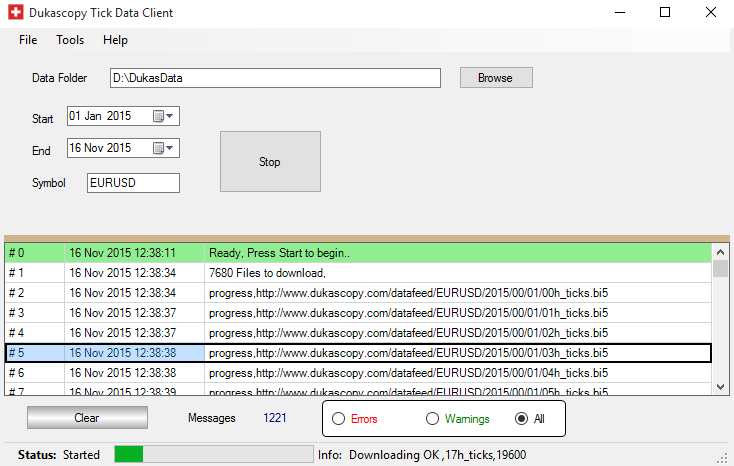Clear the message log
The width and height of the screenshot is (734, 466).
tap(87, 418)
